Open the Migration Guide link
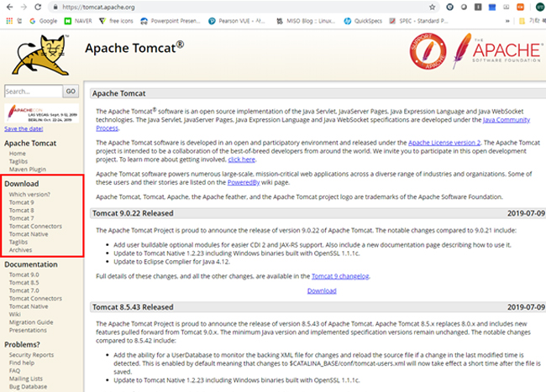 point(31,322)
